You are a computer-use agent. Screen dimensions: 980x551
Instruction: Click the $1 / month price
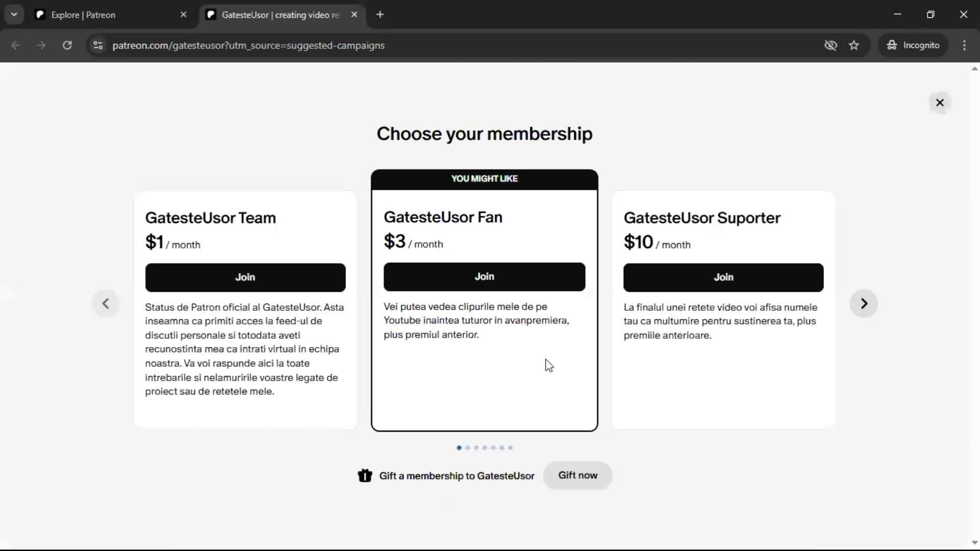pyautogui.click(x=173, y=242)
